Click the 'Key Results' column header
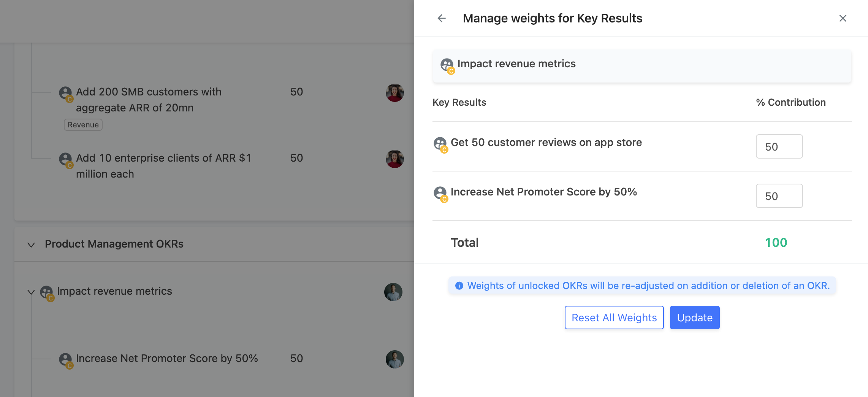Viewport: 868px width, 397px height. [459, 102]
